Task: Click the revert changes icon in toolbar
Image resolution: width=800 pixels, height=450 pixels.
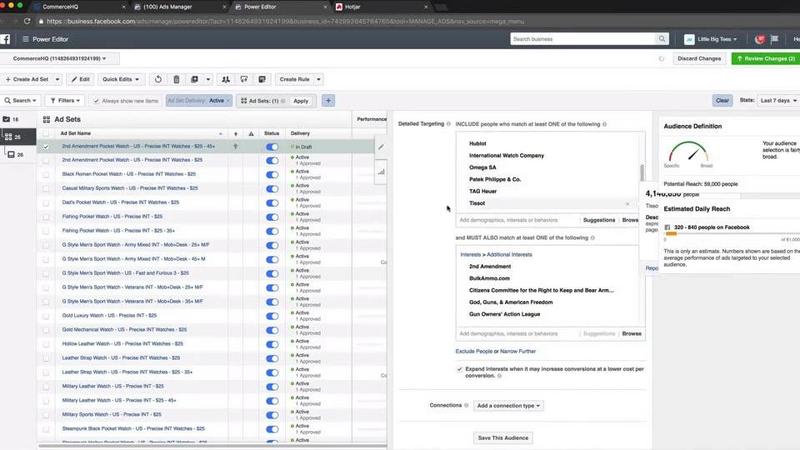Action: point(158,79)
